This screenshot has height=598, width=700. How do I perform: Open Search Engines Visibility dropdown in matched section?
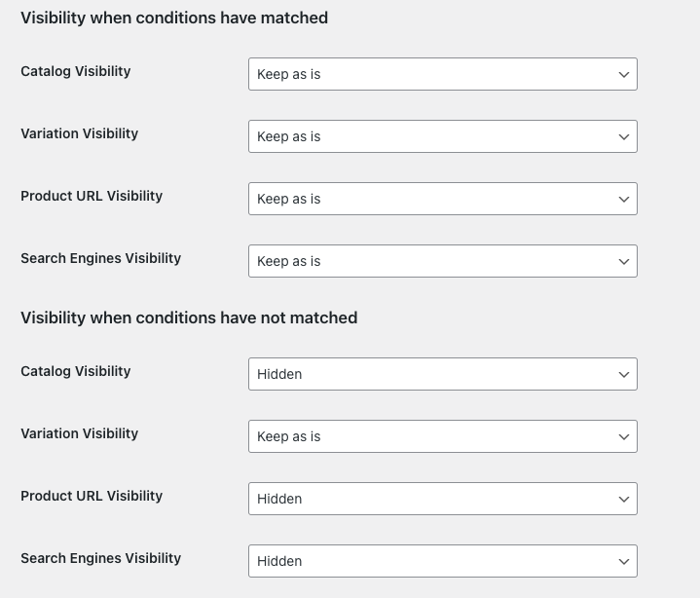click(x=442, y=261)
